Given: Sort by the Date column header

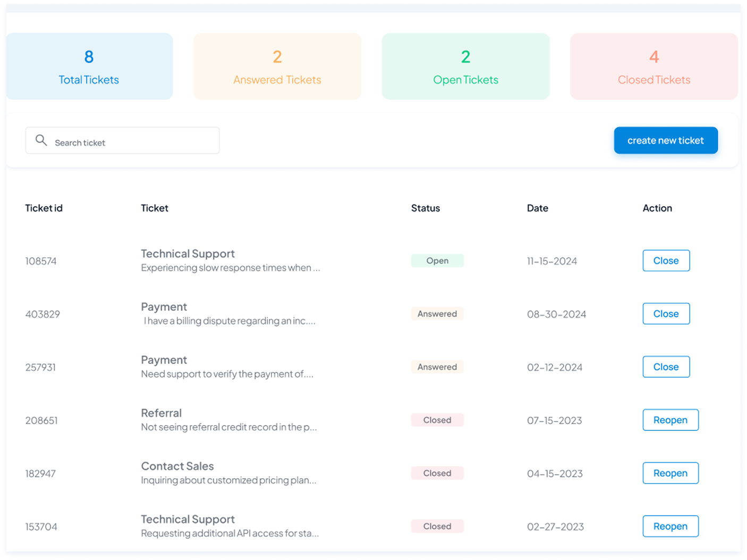Looking at the screenshot, I should (x=537, y=208).
